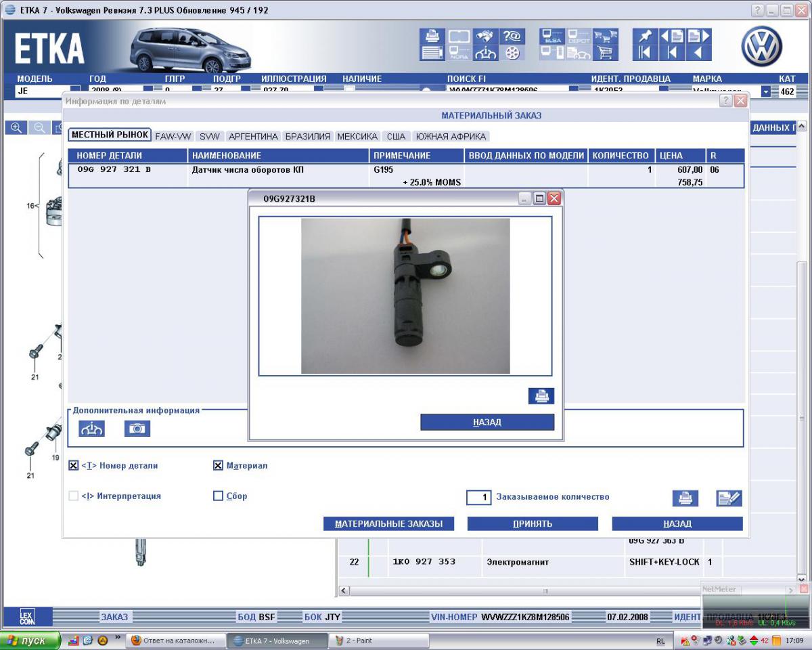This screenshot has width=812, height=650.
Task: Click the single shopping cart icon
Action: [605, 53]
